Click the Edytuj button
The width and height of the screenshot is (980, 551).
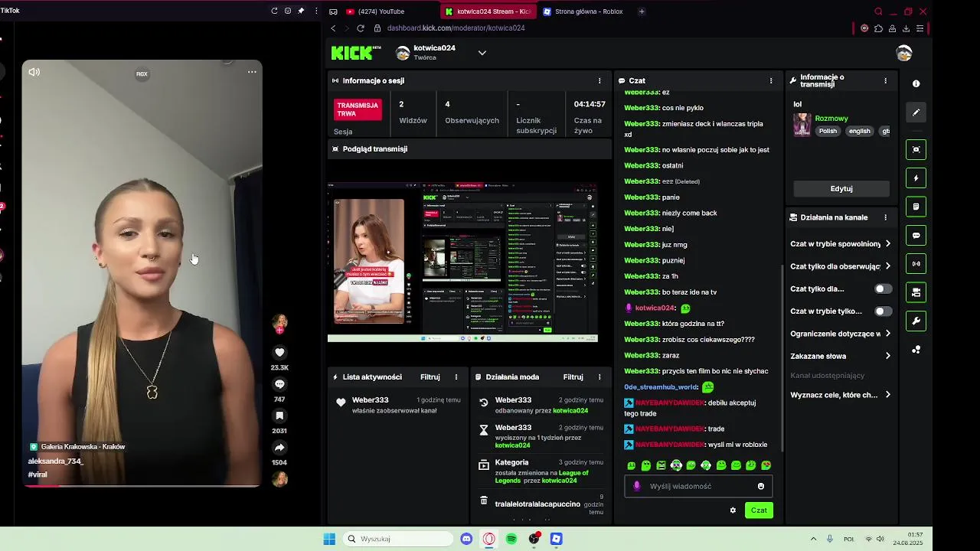[841, 188]
